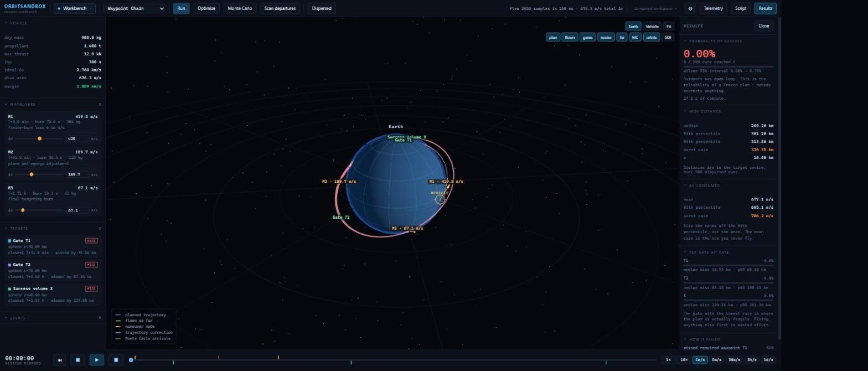This screenshot has width=868, height=371.
Task: Open the Waypoint Chain scenario dropdown
Action: pos(135,8)
